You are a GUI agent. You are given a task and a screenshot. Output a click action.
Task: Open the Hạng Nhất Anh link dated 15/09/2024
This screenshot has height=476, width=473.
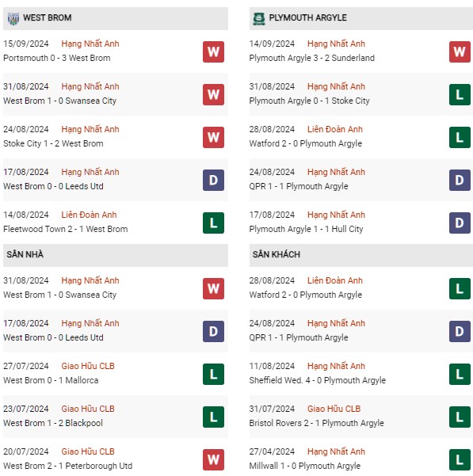coord(90,44)
